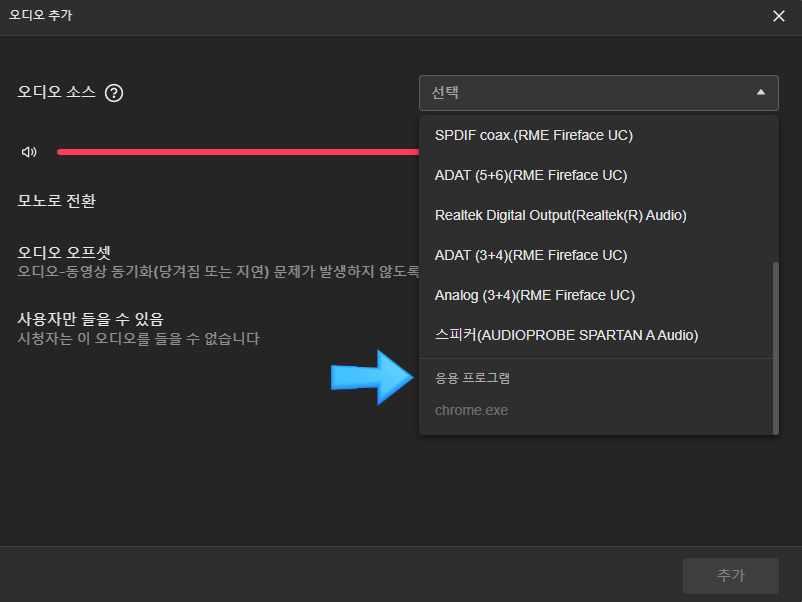Screen dimensions: 802x602
Task: Pick Realtek Digital Output(Realtek(R) Audio)
Action: pos(560,215)
